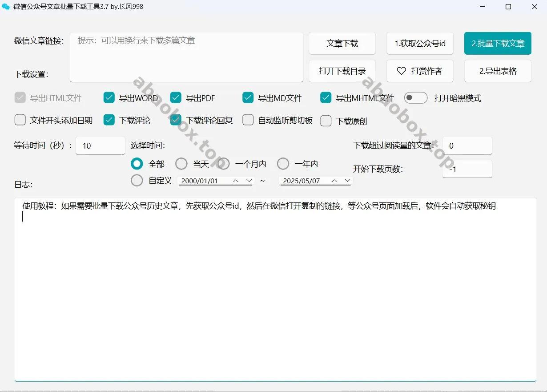547x392 pixels.
Task: Select the 自定义 date range radio button
Action: pos(137,181)
